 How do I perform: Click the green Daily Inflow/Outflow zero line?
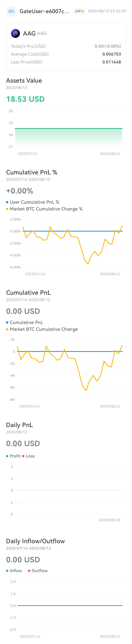coord(70,605)
